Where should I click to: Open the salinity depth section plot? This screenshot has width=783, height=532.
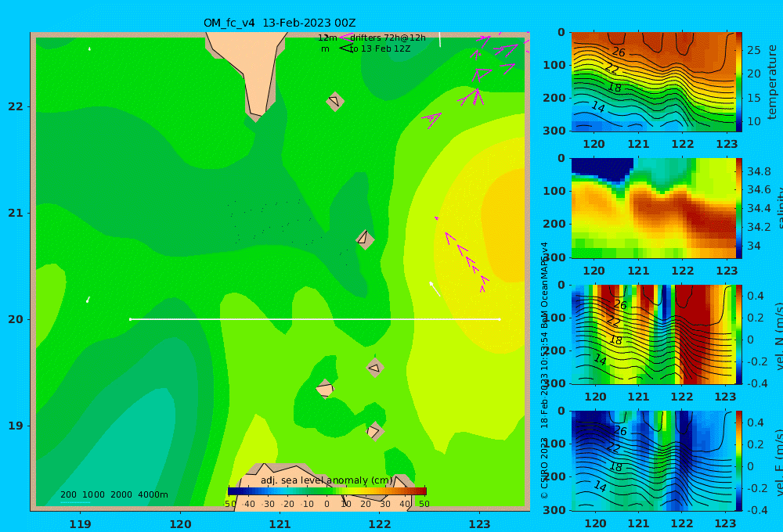tap(653, 208)
